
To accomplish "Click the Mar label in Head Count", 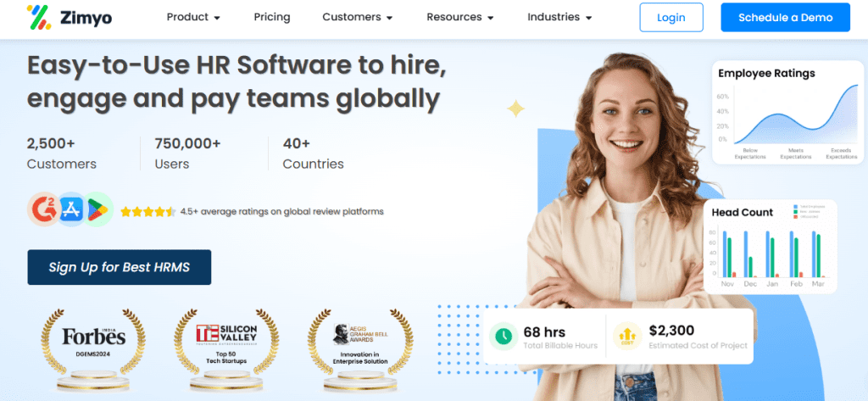I will tap(817, 283).
